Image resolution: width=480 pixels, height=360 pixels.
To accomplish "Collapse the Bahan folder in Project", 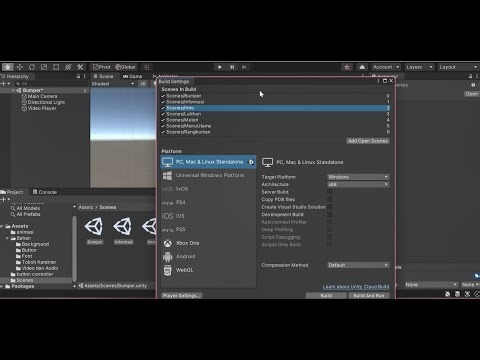I will (x=7, y=238).
